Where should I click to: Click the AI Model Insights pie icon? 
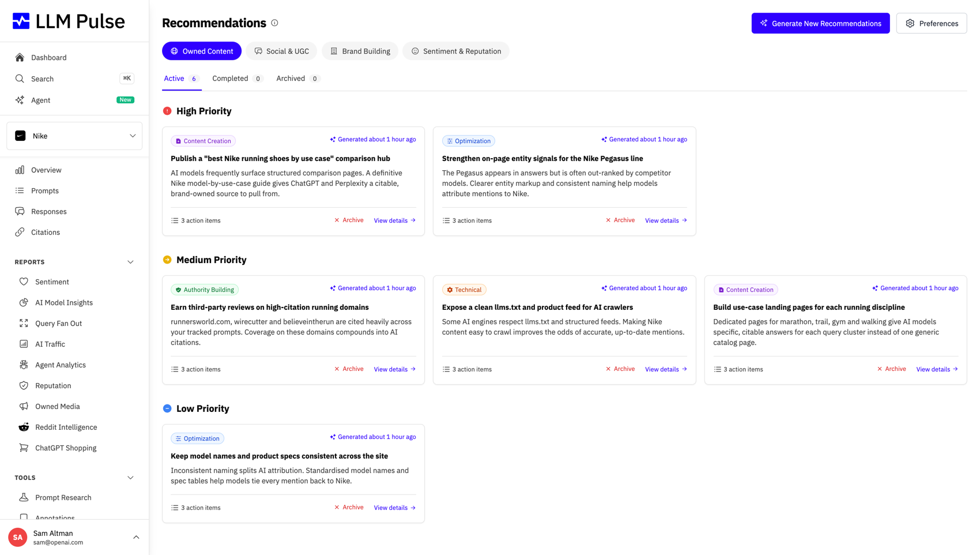[24, 303]
